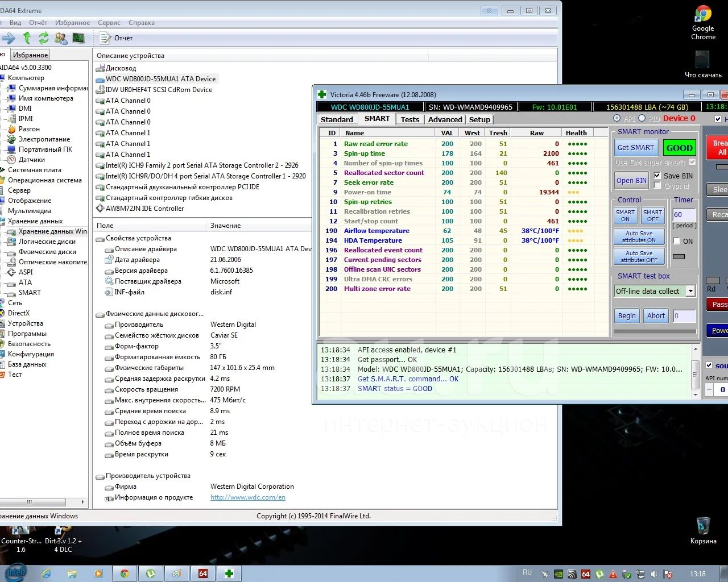Select the PIO radio button in Victoria
This screenshot has height=582, width=728.
[642, 118]
